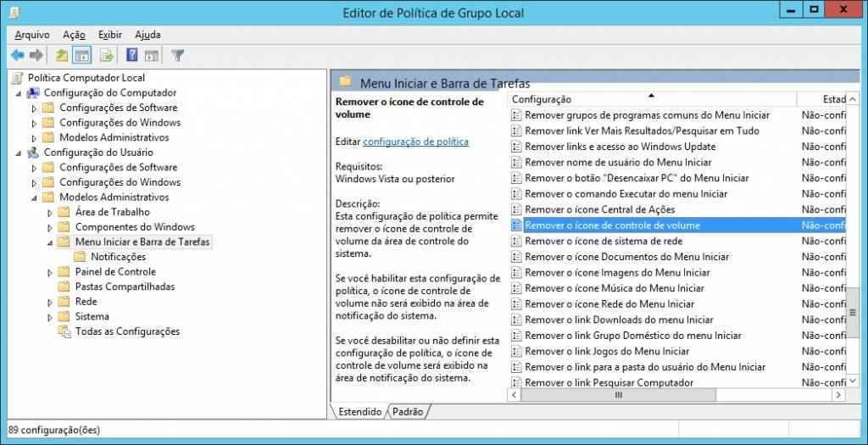Select Todas as Configurações tree item label
The image size is (868, 445).
pyautogui.click(x=127, y=331)
